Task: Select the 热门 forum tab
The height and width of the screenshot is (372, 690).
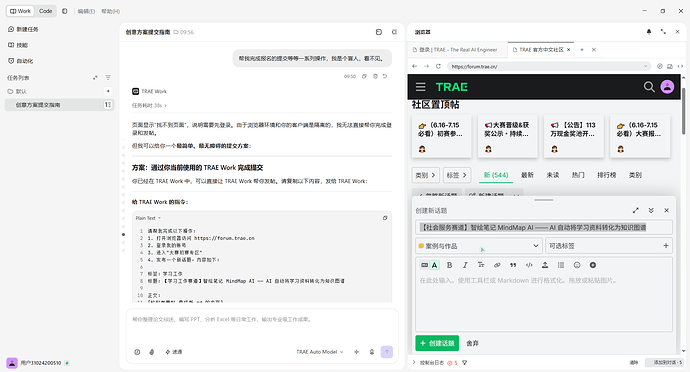Action: point(578,175)
